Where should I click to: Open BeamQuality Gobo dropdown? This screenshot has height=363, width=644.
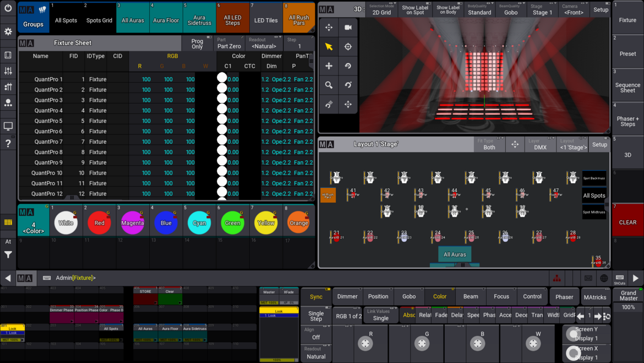pos(511,10)
